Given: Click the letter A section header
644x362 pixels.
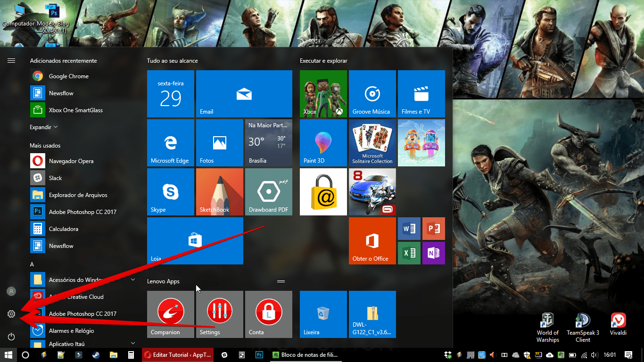Looking at the screenshot, I should [32, 264].
